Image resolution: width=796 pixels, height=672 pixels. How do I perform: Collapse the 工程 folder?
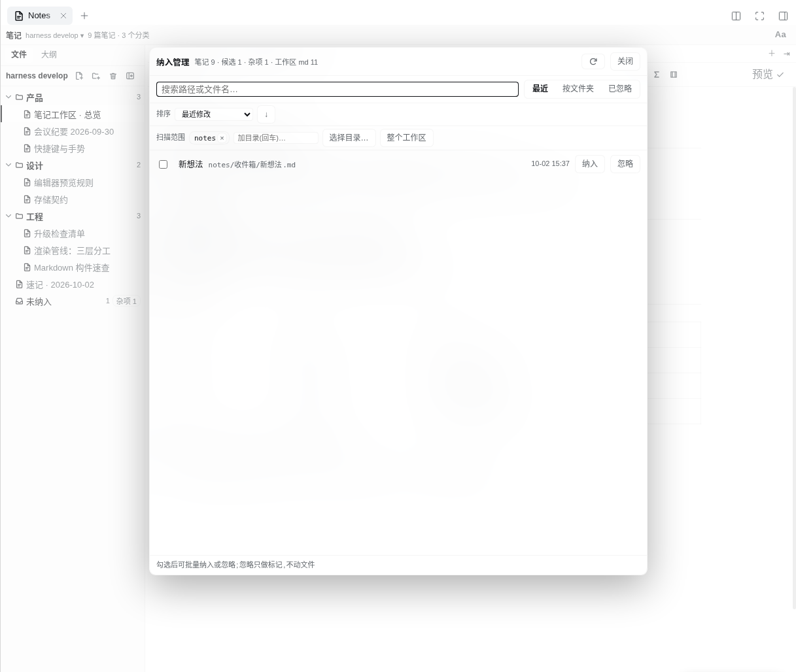(x=9, y=216)
